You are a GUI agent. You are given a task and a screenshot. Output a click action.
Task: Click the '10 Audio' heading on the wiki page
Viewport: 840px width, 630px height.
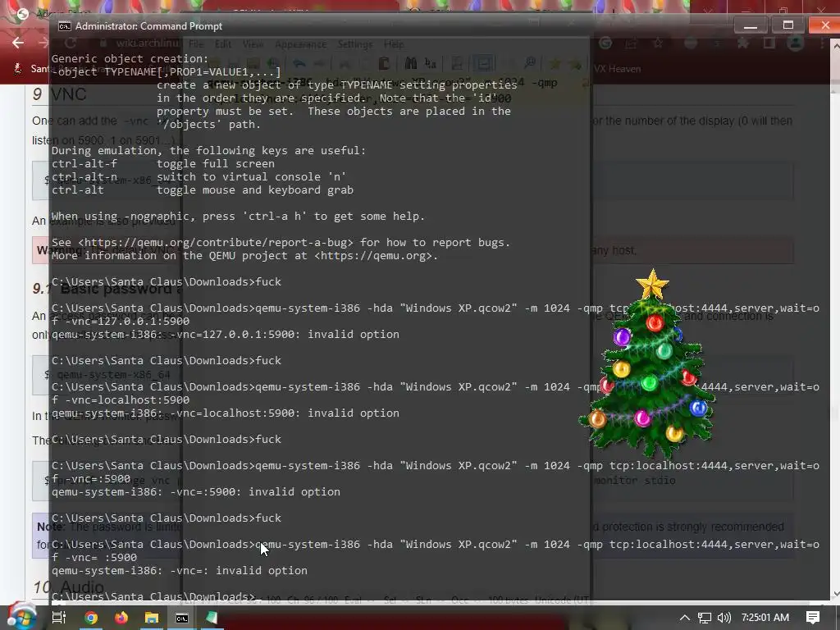pyautogui.click(x=68, y=587)
